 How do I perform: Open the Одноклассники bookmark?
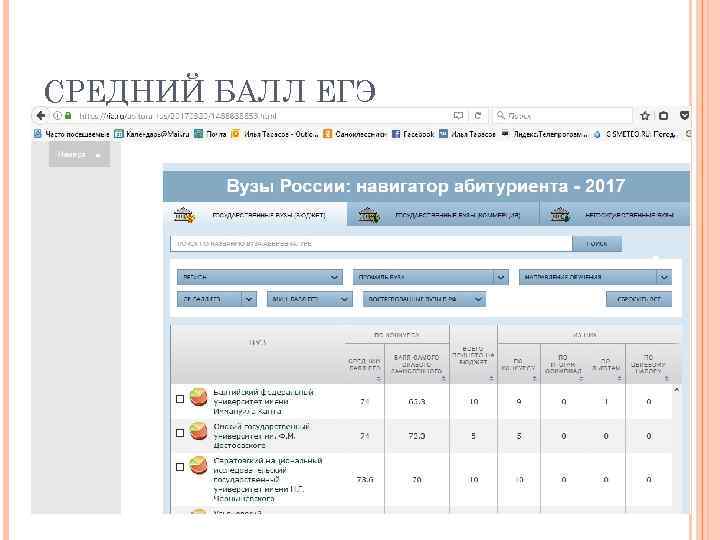355,134
